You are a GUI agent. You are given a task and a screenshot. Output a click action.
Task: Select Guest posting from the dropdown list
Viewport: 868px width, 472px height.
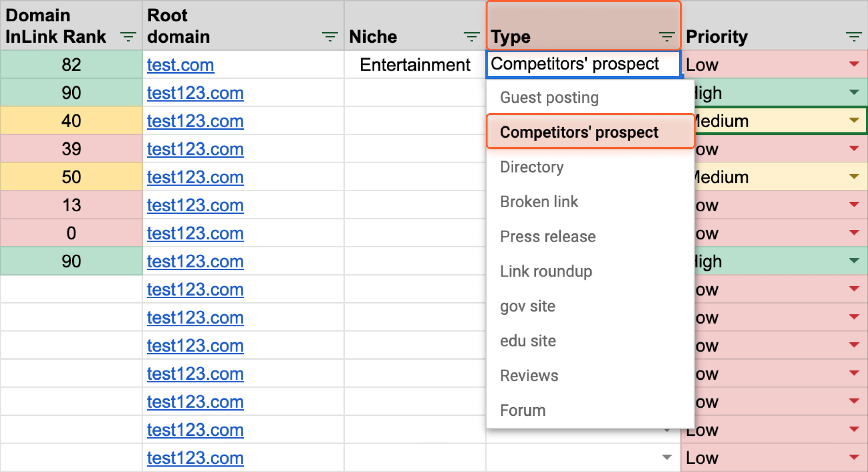(x=549, y=98)
